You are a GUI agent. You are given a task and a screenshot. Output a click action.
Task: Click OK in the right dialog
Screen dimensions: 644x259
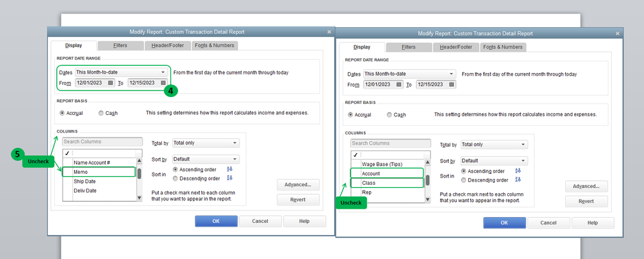click(505, 223)
